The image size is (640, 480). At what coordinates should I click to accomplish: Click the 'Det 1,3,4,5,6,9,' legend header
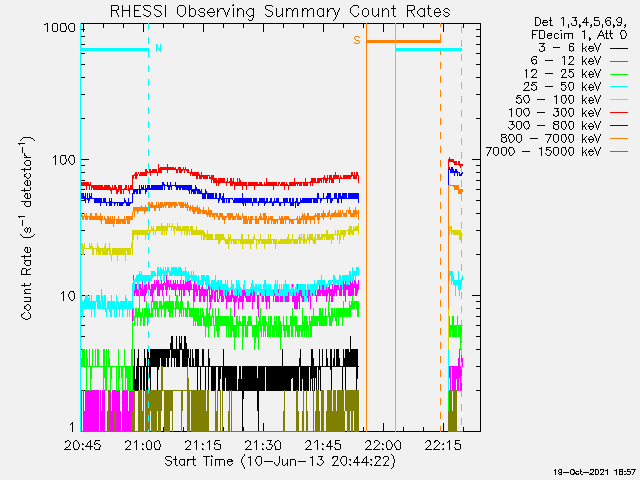tap(580, 22)
